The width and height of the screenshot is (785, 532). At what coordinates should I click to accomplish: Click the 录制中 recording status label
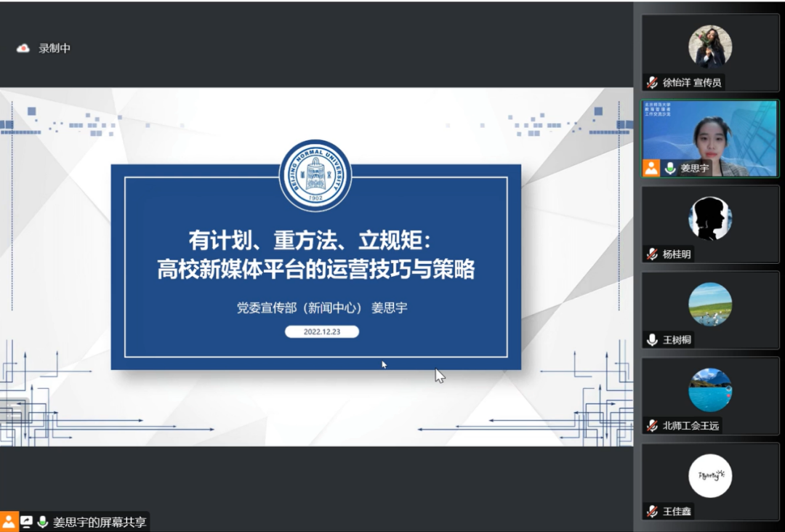55,49
